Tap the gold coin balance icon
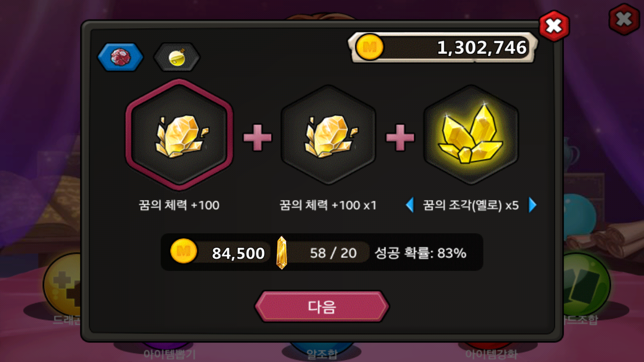Image resolution: width=644 pixels, height=362 pixels. pos(370,48)
